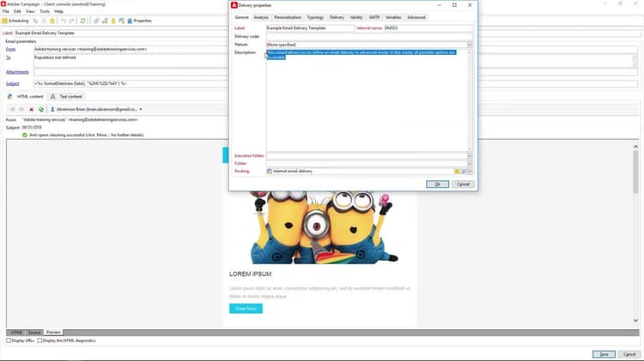Select the Source tab below the preview pane
This screenshot has width=644, height=361.
tap(34, 333)
